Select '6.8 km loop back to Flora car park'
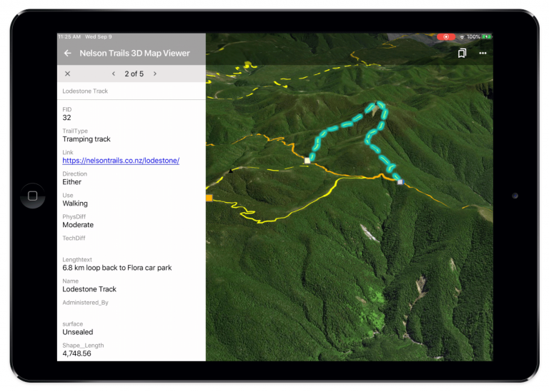The image size is (549, 392). click(x=117, y=268)
